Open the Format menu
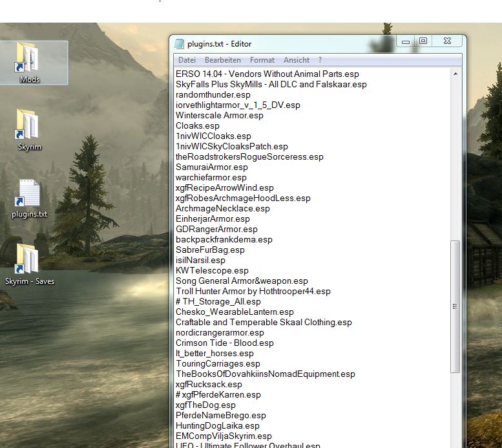Screen dimensions: 502x448 point(262,60)
